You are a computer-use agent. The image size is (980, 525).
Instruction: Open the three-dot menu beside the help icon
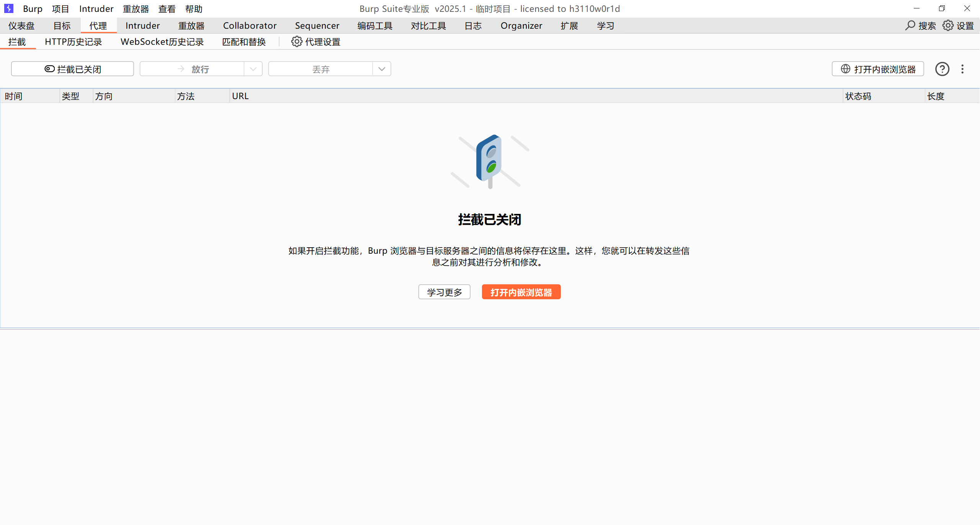[x=962, y=69]
